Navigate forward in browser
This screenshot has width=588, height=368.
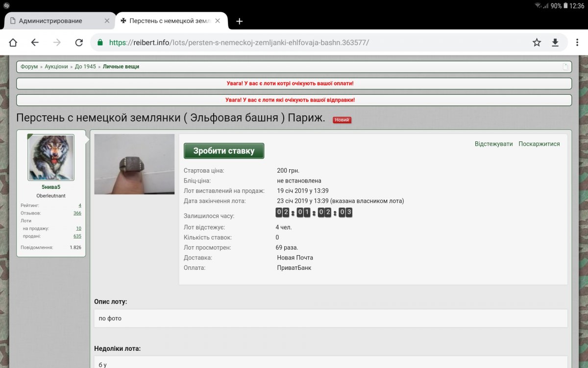[57, 43]
